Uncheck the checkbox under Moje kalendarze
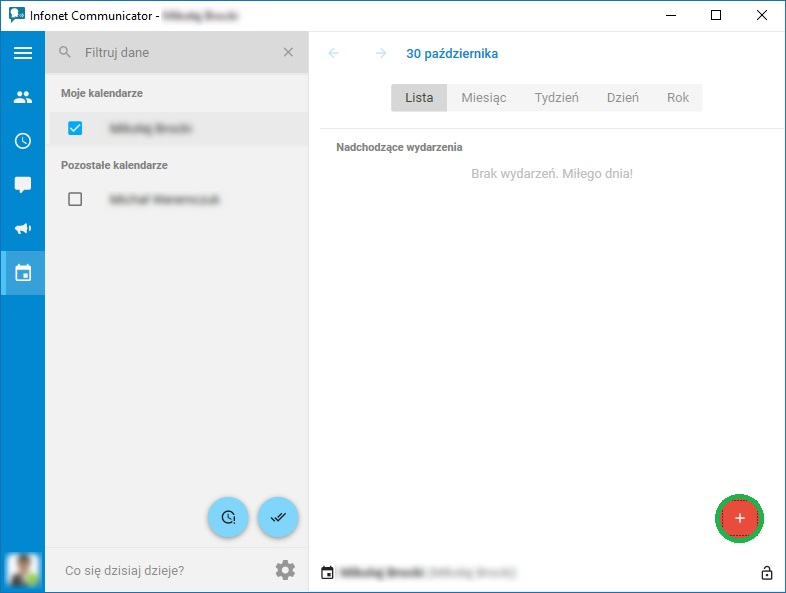The width and height of the screenshot is (786, 593). 75,128
